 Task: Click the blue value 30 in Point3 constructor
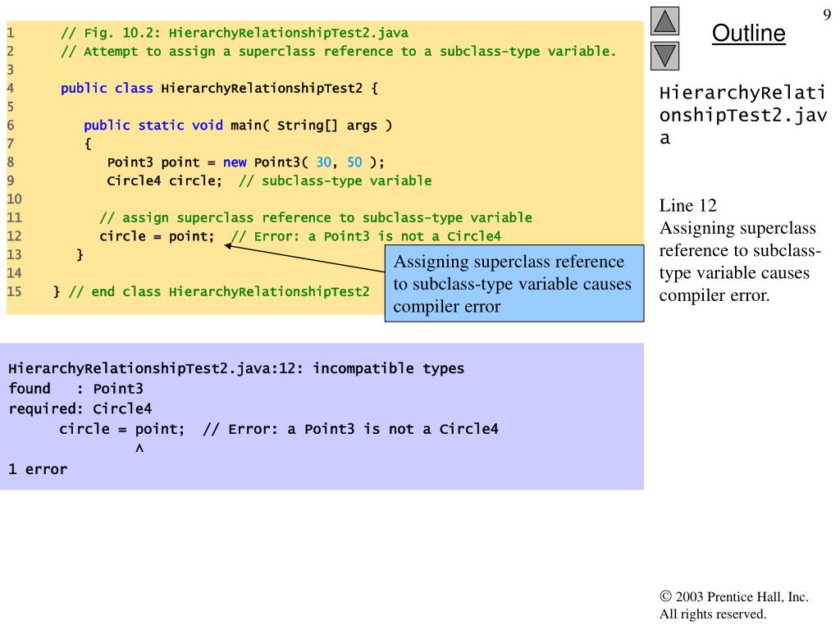coord(324,162)
